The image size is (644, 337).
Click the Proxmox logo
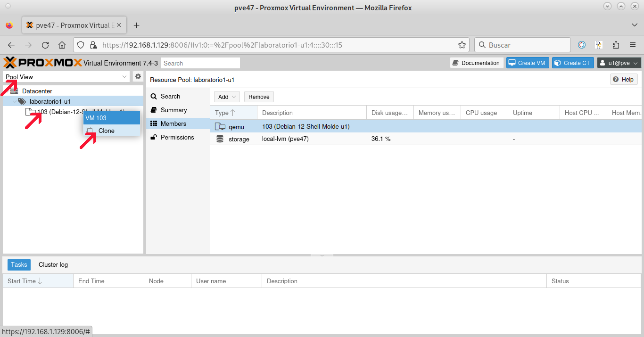(x=42, y=63)
